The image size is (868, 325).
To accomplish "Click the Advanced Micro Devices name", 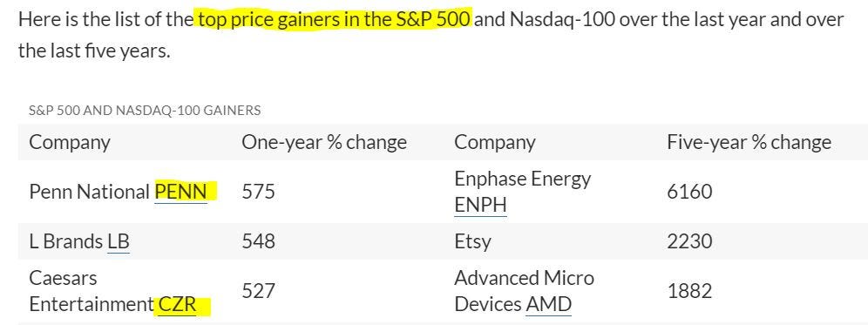I will [524, 291].
